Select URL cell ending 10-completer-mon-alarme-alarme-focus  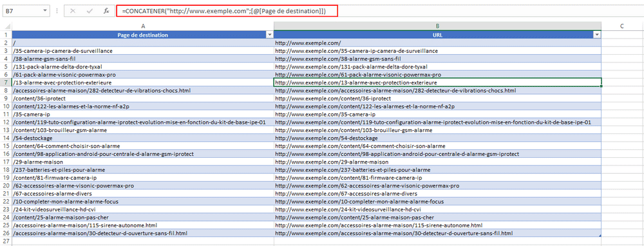[437, 202]
